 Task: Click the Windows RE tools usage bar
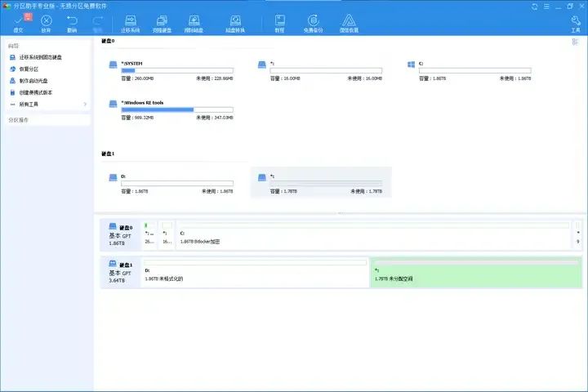coord(177,109)
